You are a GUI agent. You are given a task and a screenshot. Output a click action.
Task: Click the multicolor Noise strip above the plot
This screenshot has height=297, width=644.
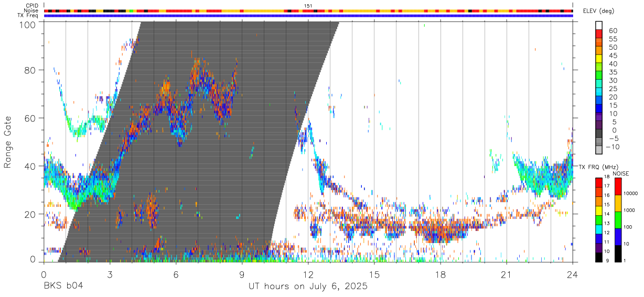click(x=308, y=10)
